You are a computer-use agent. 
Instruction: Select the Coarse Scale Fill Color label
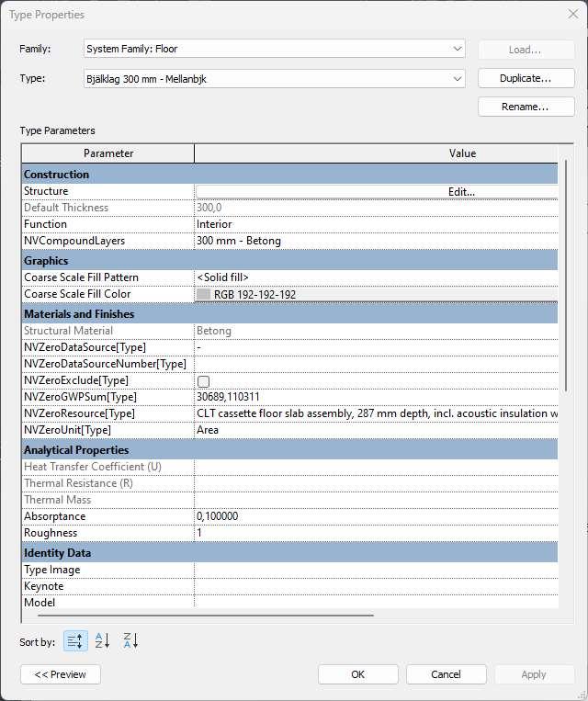[x=77, y=294]
